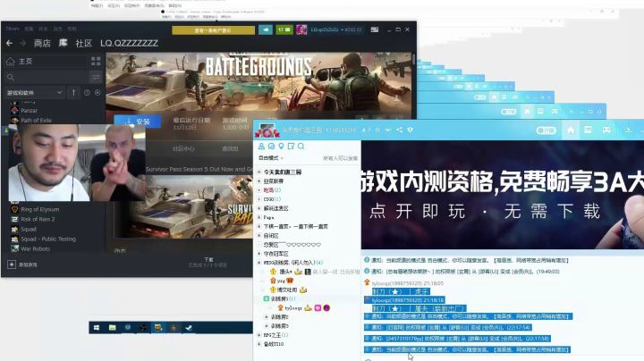This screenshot has height=361, width=644.
Task: Click the blue 安装 install button
Action: coord(138,122)
